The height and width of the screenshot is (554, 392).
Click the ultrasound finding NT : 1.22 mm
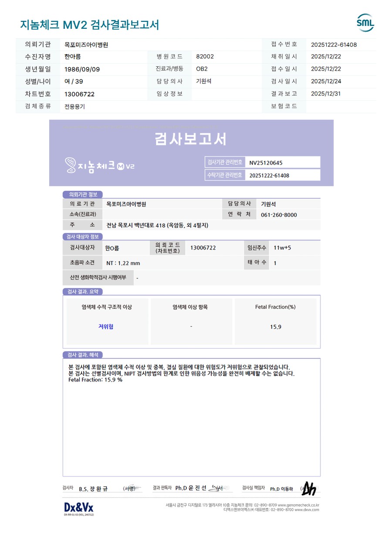[123, 263]
